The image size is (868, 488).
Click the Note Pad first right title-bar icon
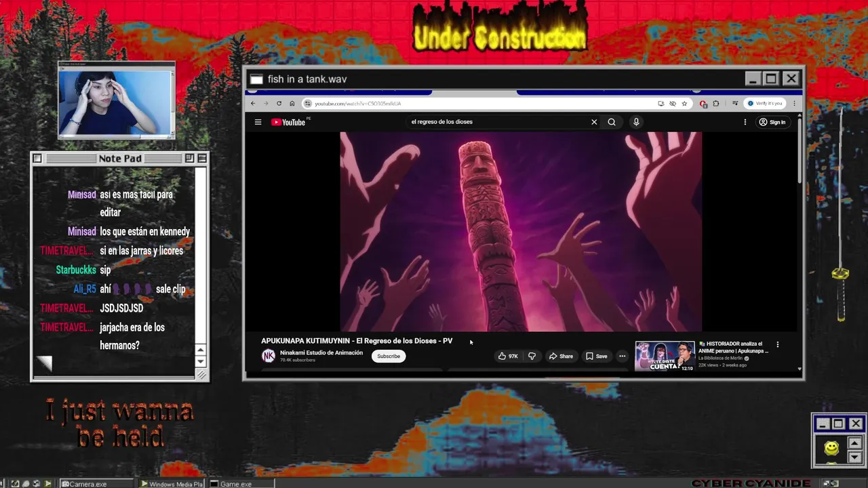[189, 158]
